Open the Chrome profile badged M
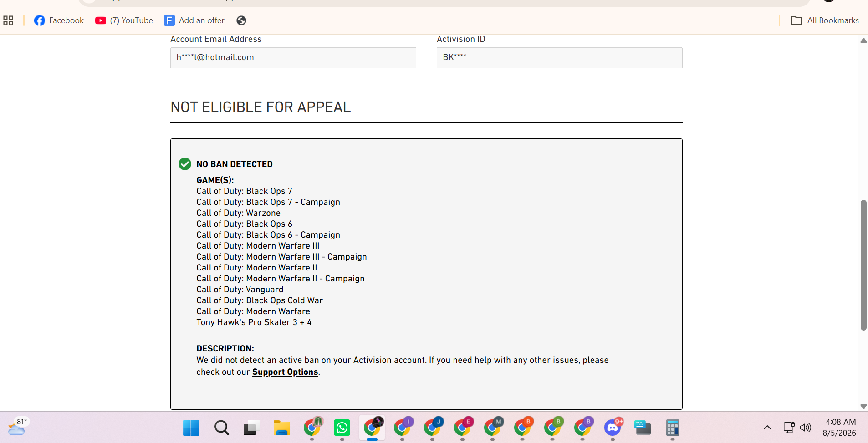Viewport: 868px width, 443px height. pos(493,427)
